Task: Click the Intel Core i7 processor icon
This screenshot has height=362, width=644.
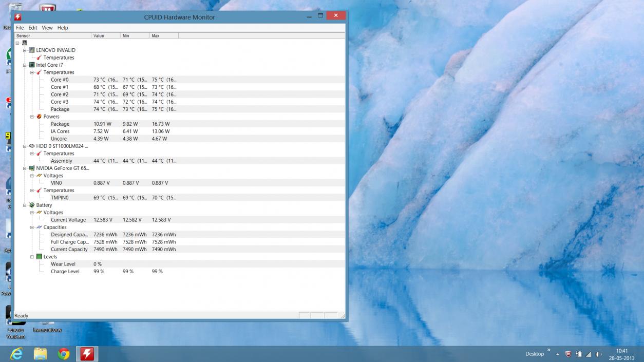Action: (x=32, y=65)
